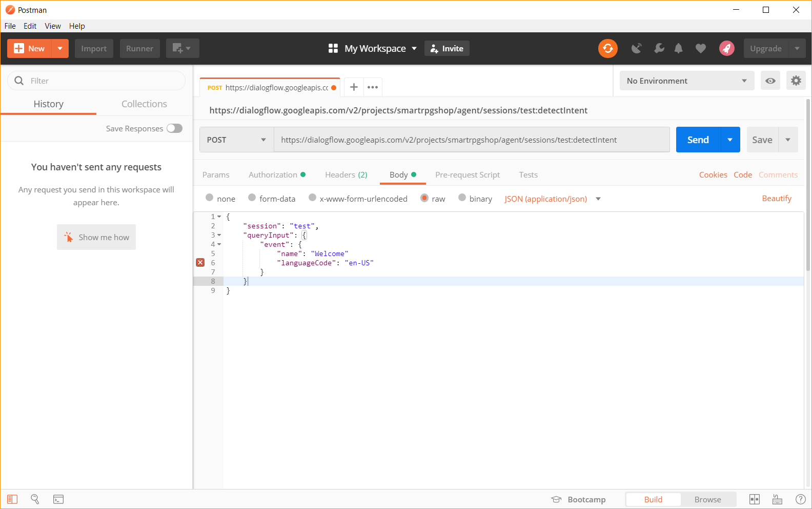Toggle sidebar icon in status bar
The image size is (812, 509).
(x=12, y=499)
